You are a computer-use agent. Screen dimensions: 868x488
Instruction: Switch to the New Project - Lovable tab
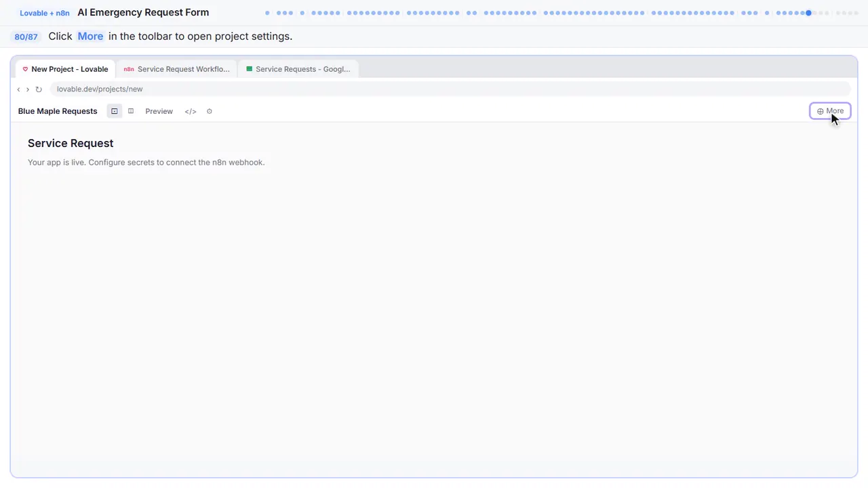point(65,69)
